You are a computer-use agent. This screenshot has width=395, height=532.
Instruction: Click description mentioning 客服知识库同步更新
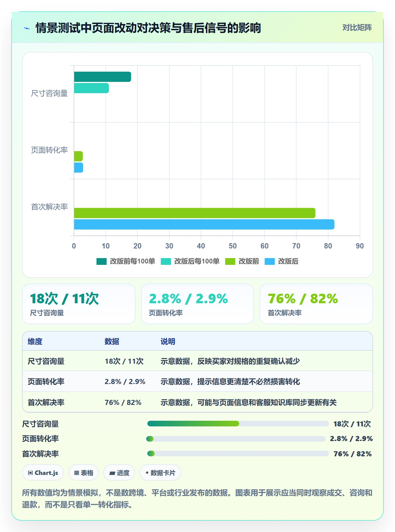click(249, 402)
